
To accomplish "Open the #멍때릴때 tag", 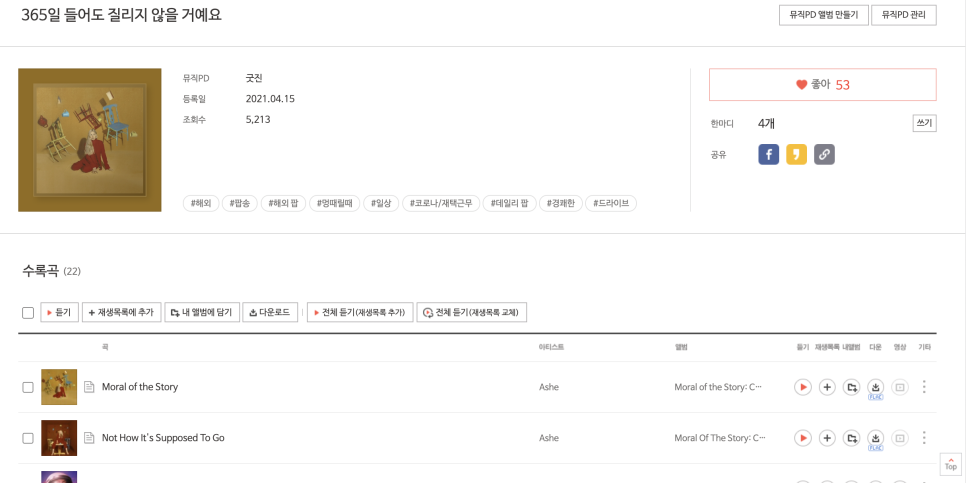I will tap(335, 203).
